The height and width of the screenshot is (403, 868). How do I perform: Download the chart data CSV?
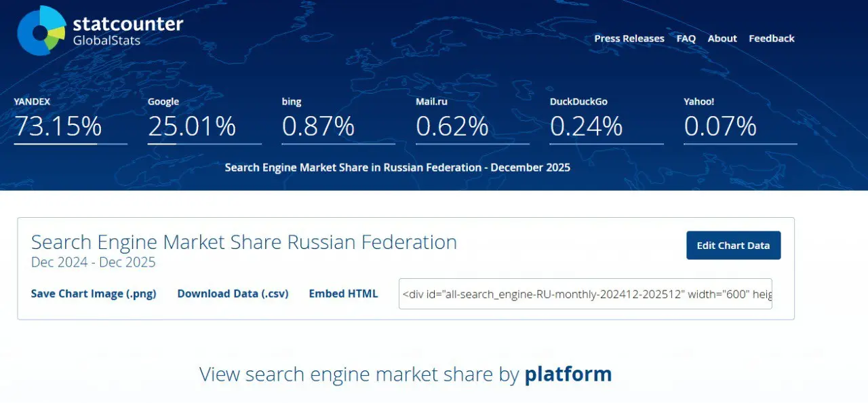233,294
